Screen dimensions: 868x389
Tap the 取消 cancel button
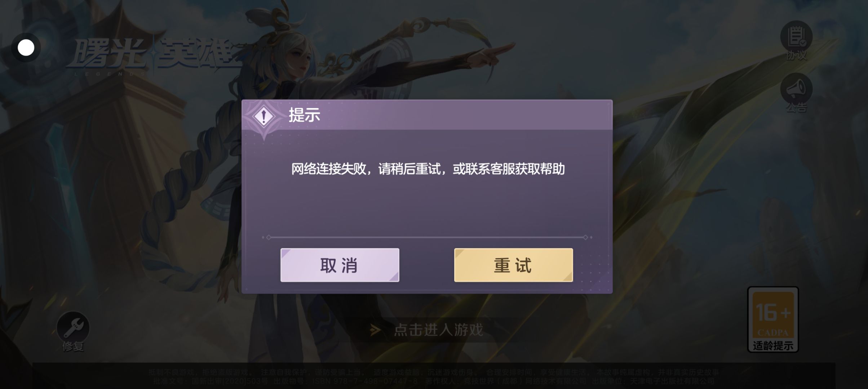(x=340, y=265)
